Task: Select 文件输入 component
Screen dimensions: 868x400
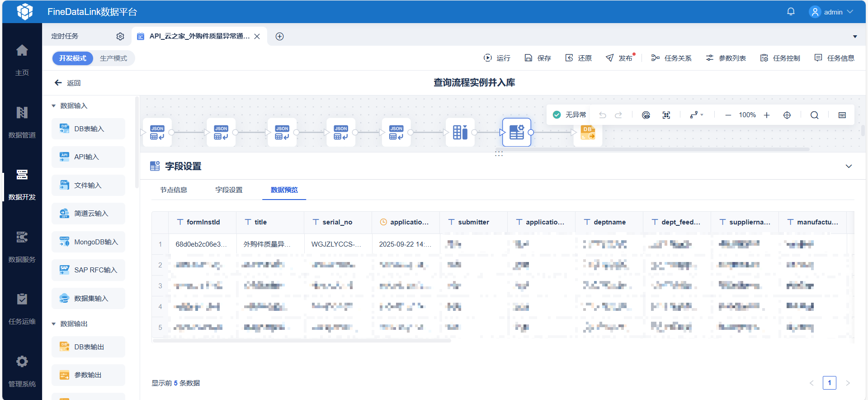Action: tap(88, 186)
